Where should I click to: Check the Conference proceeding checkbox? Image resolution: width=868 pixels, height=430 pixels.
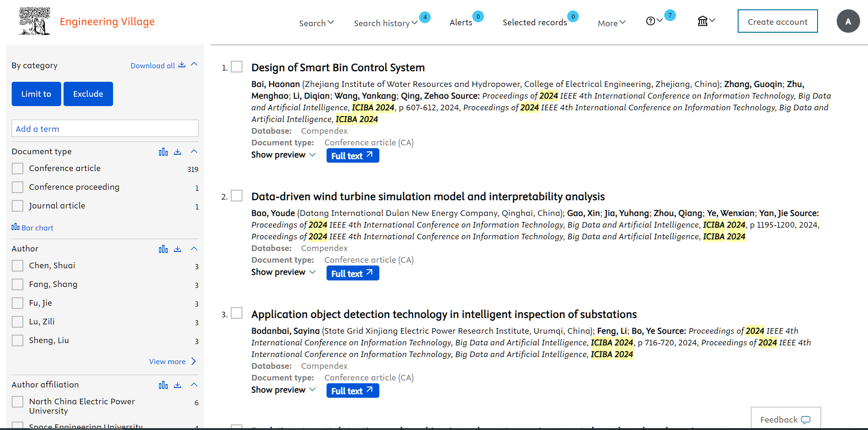pos(17,187)
